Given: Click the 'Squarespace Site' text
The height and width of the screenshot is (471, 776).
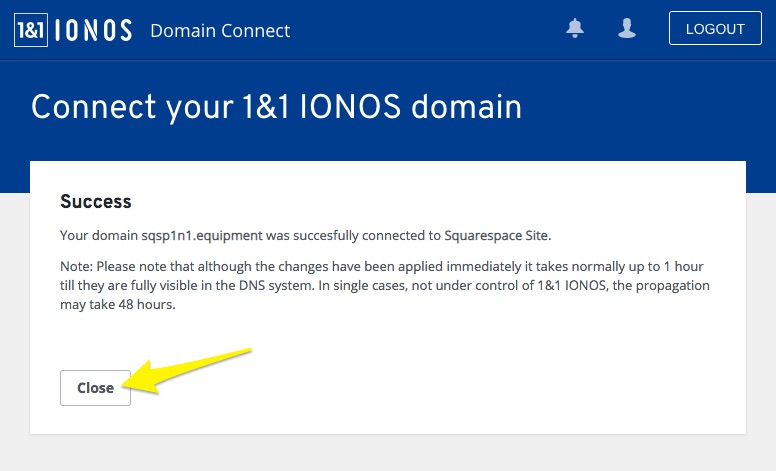Looking at the screenshot, I should pyautogui.click(x=500, y=236).
